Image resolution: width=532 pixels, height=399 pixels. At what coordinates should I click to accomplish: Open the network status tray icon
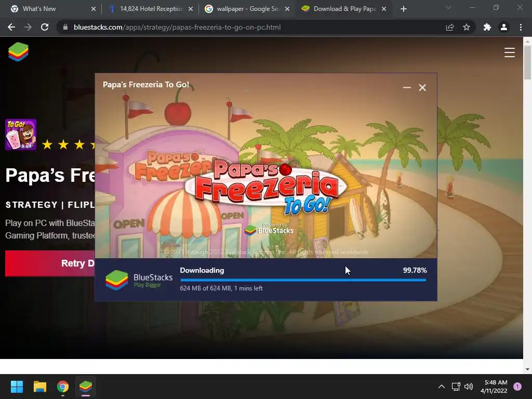tap(456, 387)
